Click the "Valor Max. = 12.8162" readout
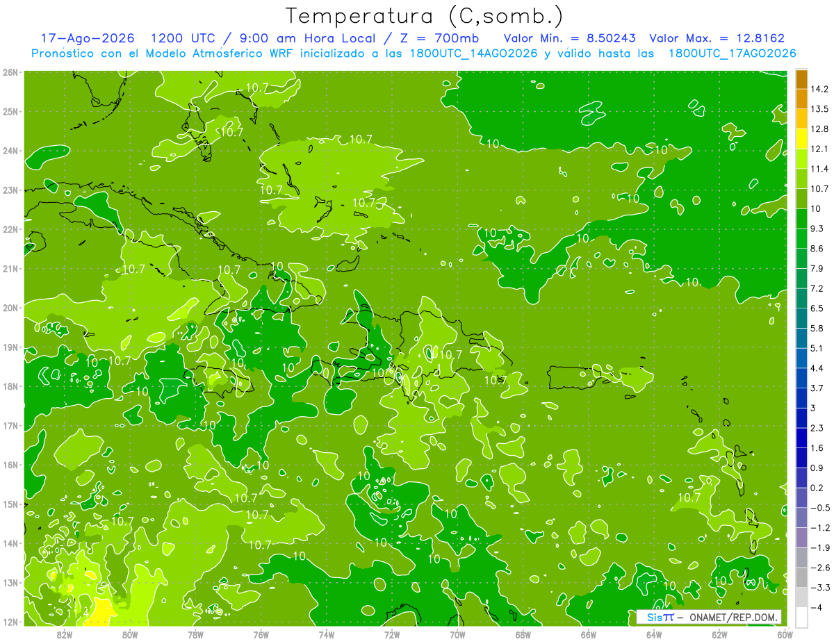The height and width of the screenshot is (644, 834). coord(717,38)
